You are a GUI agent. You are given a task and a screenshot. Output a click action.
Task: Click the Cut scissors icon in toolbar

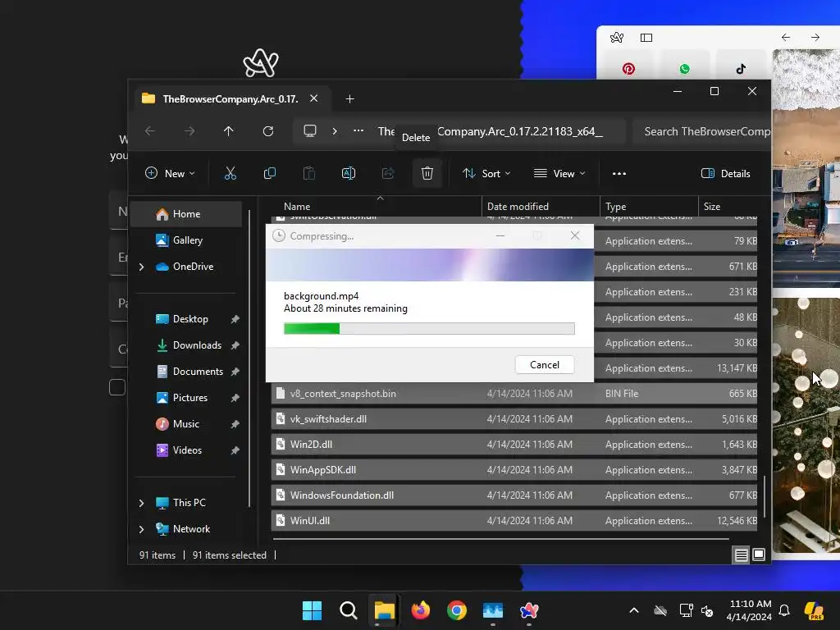point(230,173)
